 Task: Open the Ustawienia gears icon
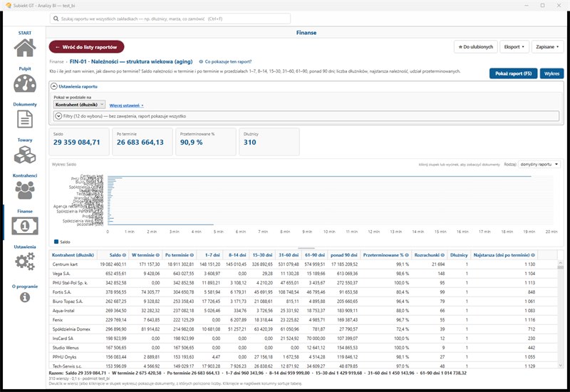25,262
